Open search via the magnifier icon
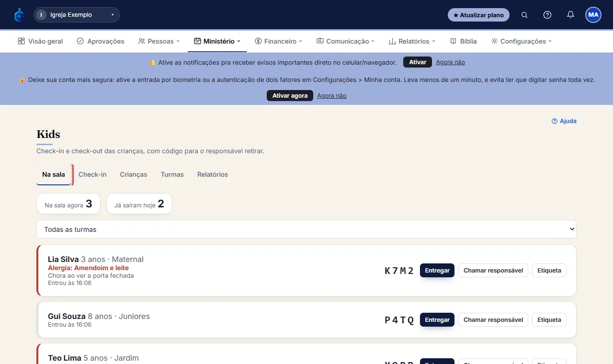Image resolution: width=613 pixels, height=364 pixels. point(524,15)
